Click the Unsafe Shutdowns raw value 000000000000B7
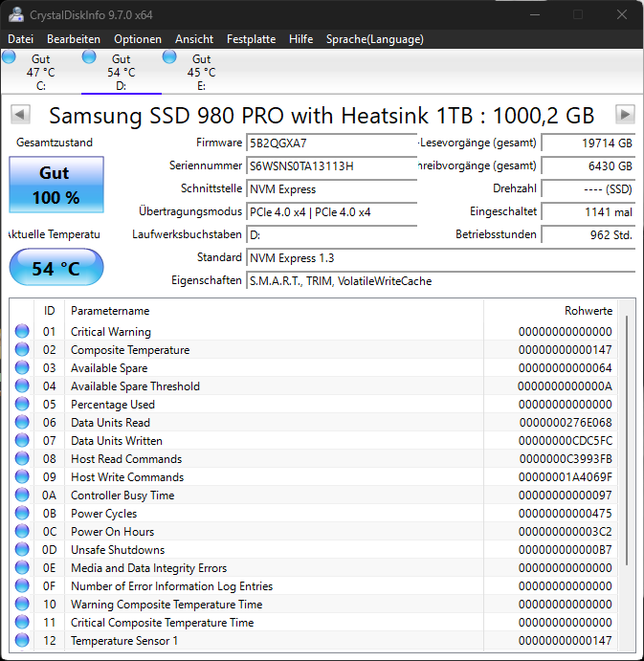 click(566, 550)
